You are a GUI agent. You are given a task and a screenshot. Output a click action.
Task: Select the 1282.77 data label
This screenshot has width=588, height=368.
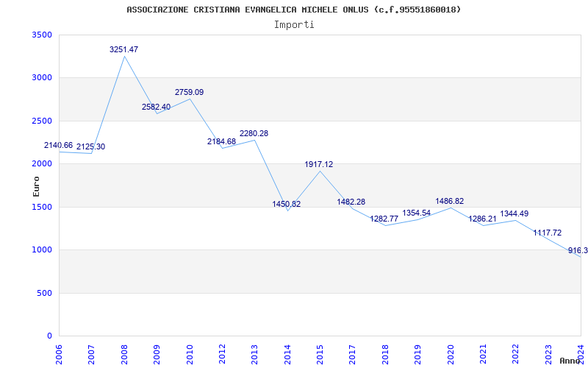point(384,219)
